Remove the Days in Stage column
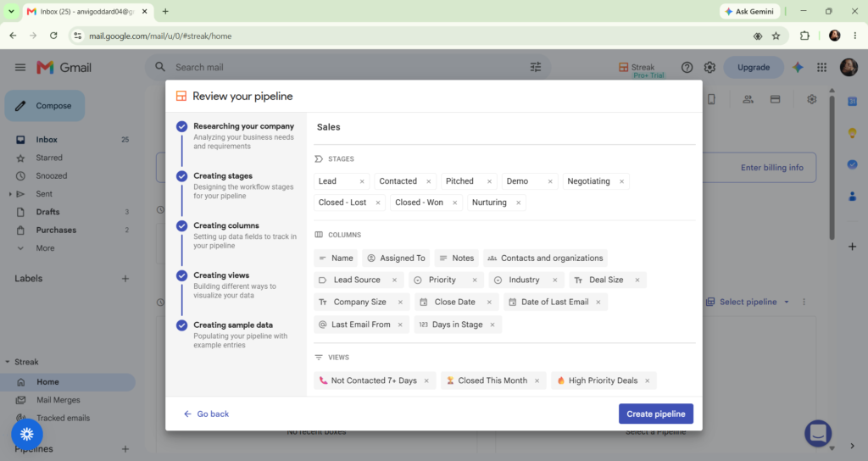 tap(492, 325)
